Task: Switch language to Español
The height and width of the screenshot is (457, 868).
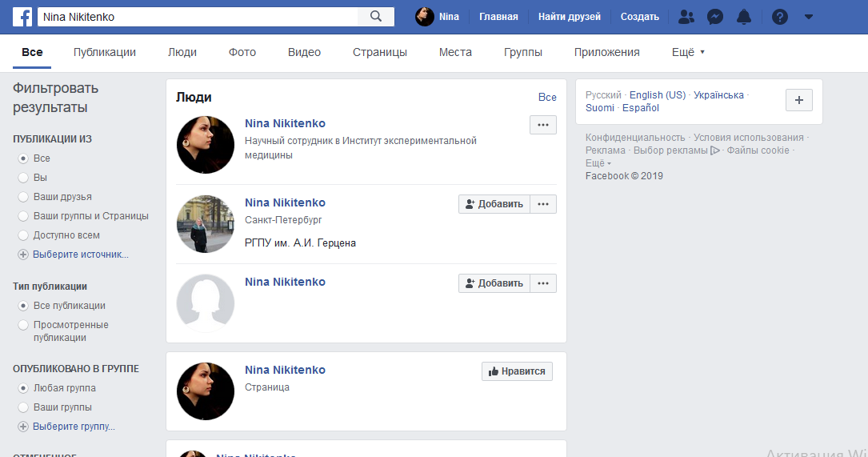Action: 641,107
